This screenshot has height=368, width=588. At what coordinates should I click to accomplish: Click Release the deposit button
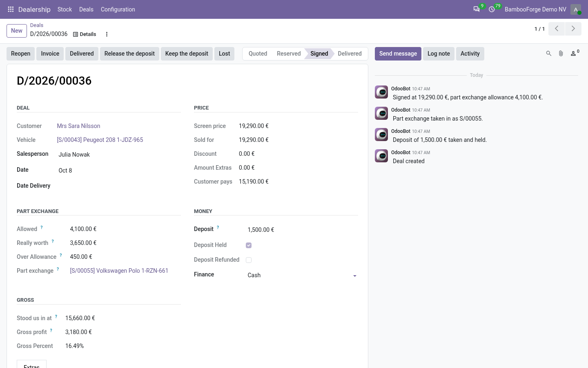[129, 54]
